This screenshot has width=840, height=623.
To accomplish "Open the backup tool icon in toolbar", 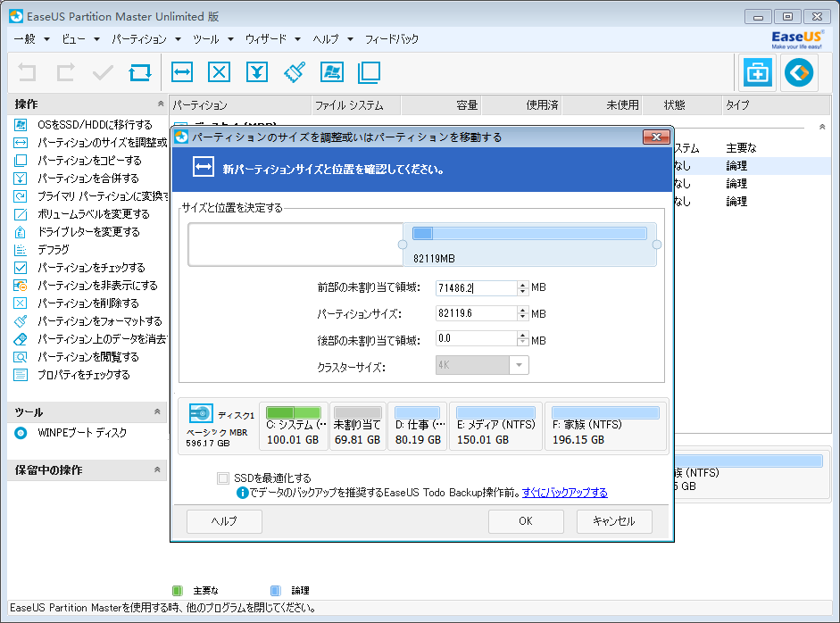I will [x=758, y=72].
